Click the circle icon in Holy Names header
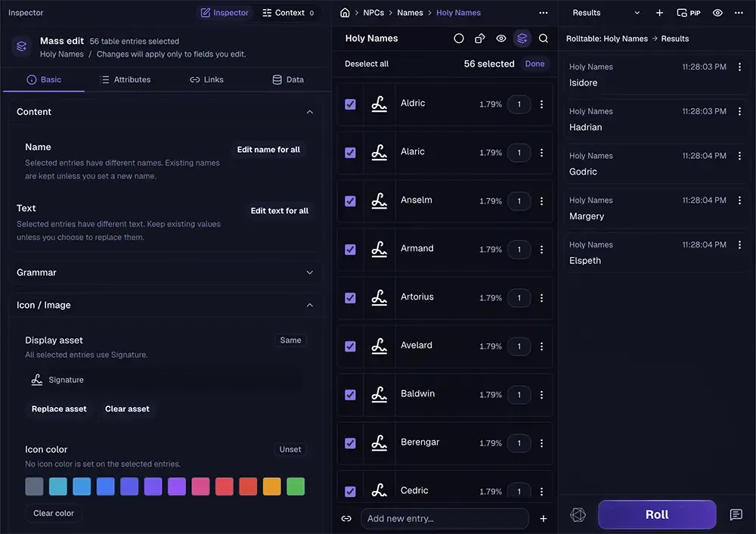Viewport: 756px width, 534px height. pos(459,38)
